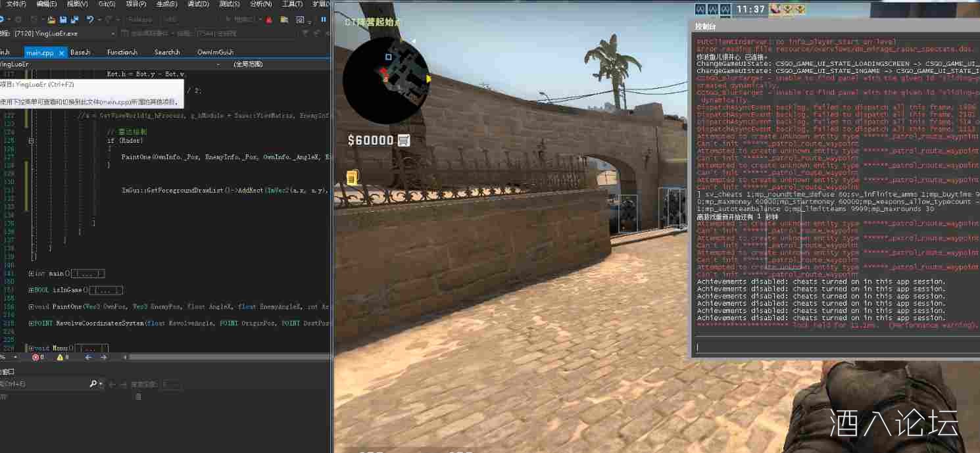Open the 编辑(E) menu

point(46,4)
